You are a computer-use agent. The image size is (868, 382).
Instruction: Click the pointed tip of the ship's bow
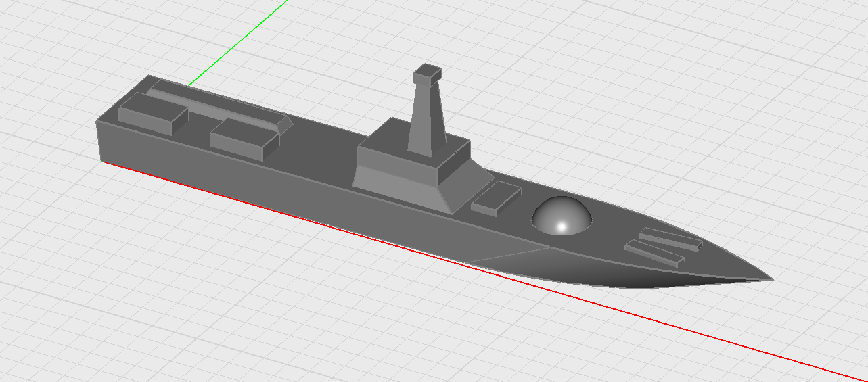pos(770,279)
